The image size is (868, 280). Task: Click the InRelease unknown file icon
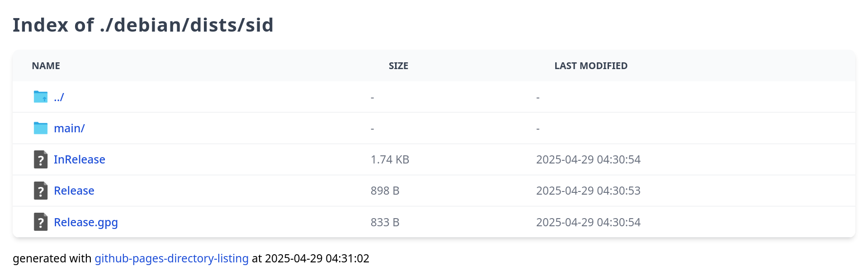pyautogui.click(x=41, y=159)
